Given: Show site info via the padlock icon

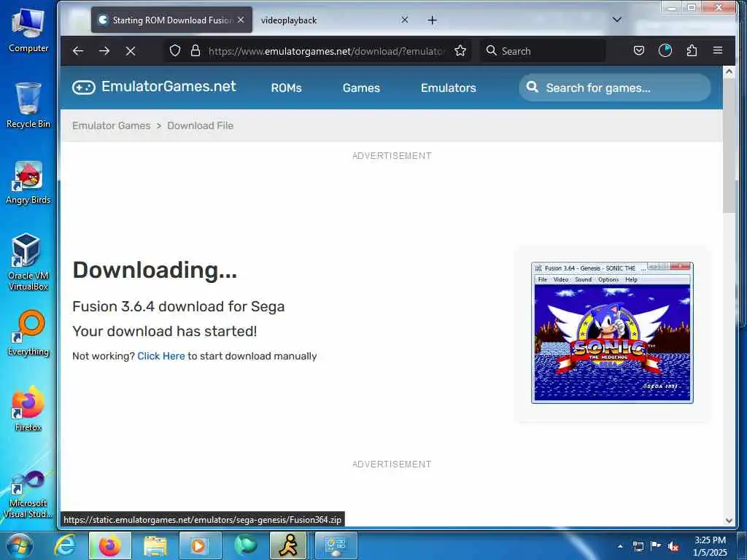Looking at the screenshot, I should click(196, 50).
